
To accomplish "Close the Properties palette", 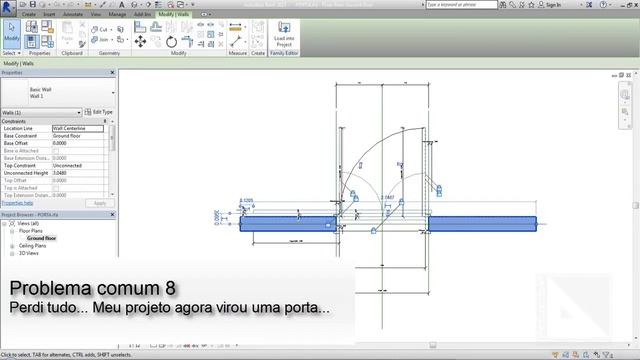I will coord(113,73).
